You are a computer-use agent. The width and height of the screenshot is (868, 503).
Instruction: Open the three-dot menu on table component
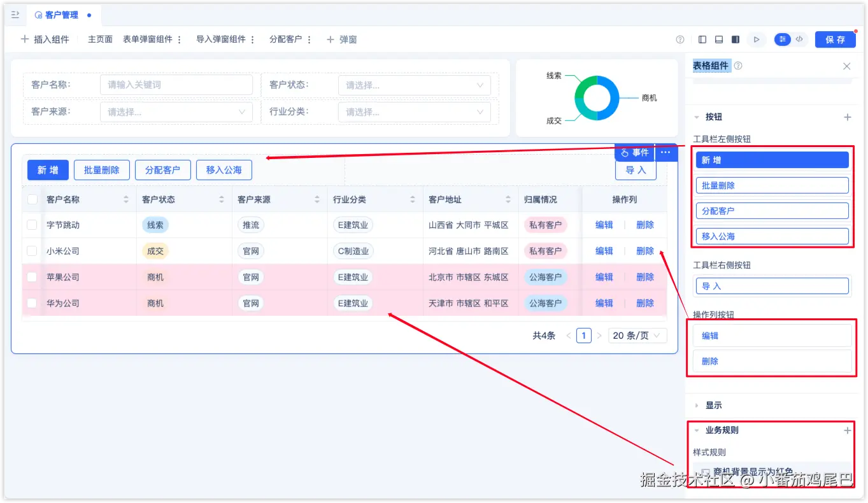click(665, 153)
